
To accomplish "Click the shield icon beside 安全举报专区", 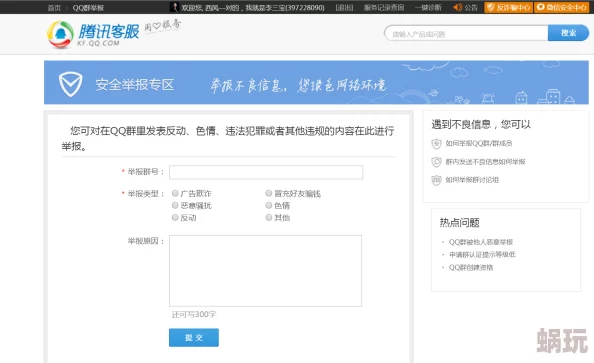I will coord(70,84).
